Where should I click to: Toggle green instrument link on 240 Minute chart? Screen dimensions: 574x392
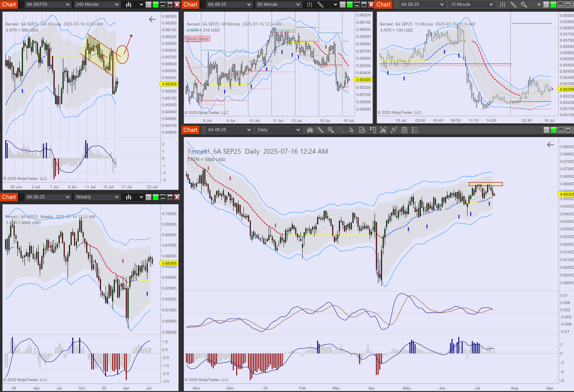156,4
